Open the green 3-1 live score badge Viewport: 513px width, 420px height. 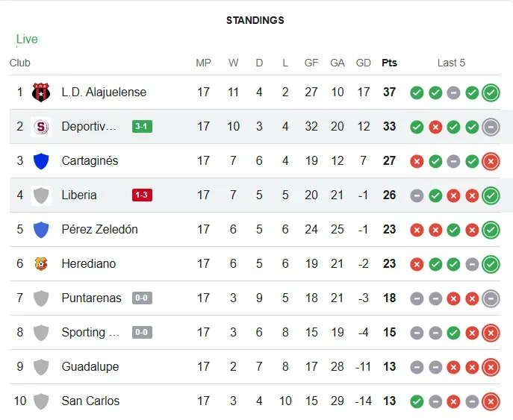[x=142, y=127]
